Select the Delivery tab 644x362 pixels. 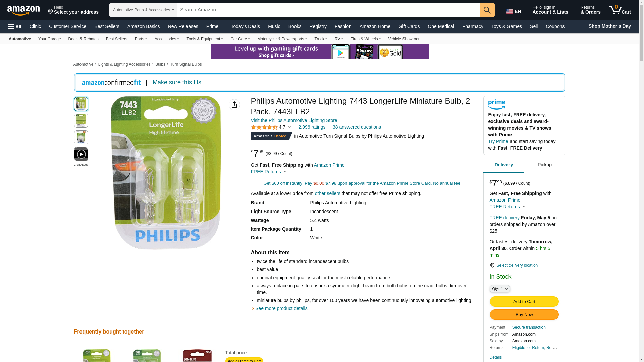[504, 165]
